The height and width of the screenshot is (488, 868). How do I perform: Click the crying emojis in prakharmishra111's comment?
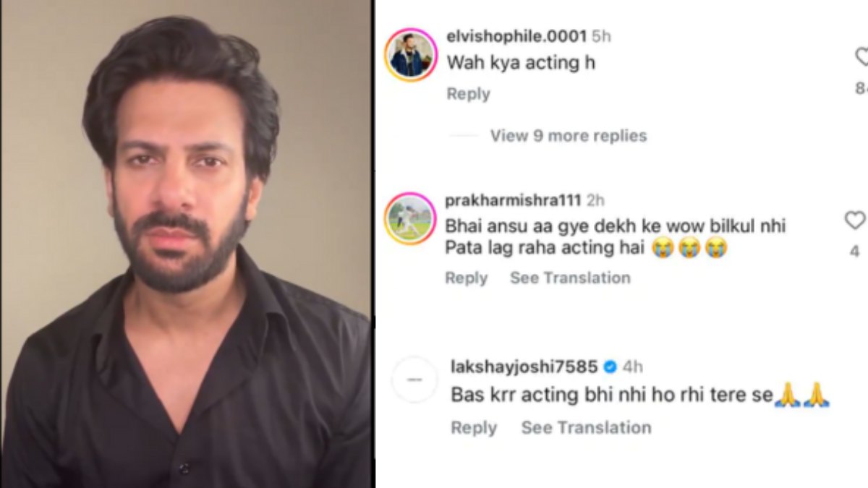(x=689, y=249)
